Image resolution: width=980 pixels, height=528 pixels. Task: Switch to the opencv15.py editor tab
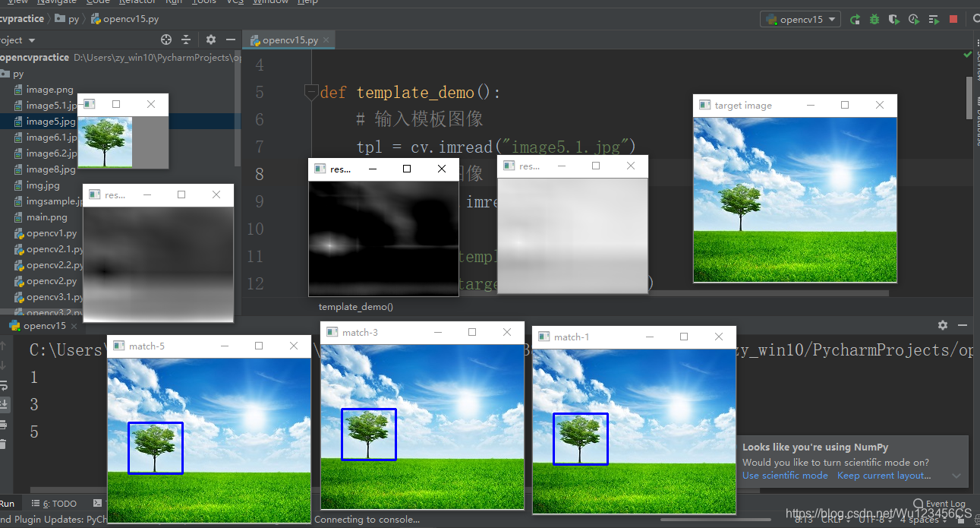click(289, 40)
